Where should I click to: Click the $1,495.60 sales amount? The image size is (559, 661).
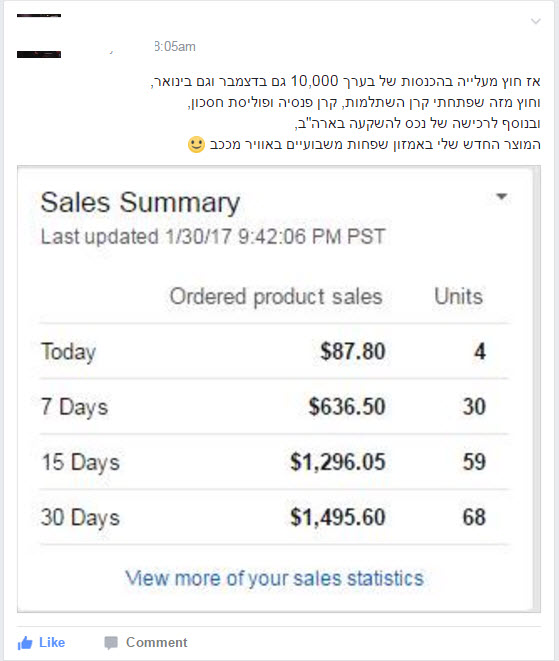tap(338, 517)
